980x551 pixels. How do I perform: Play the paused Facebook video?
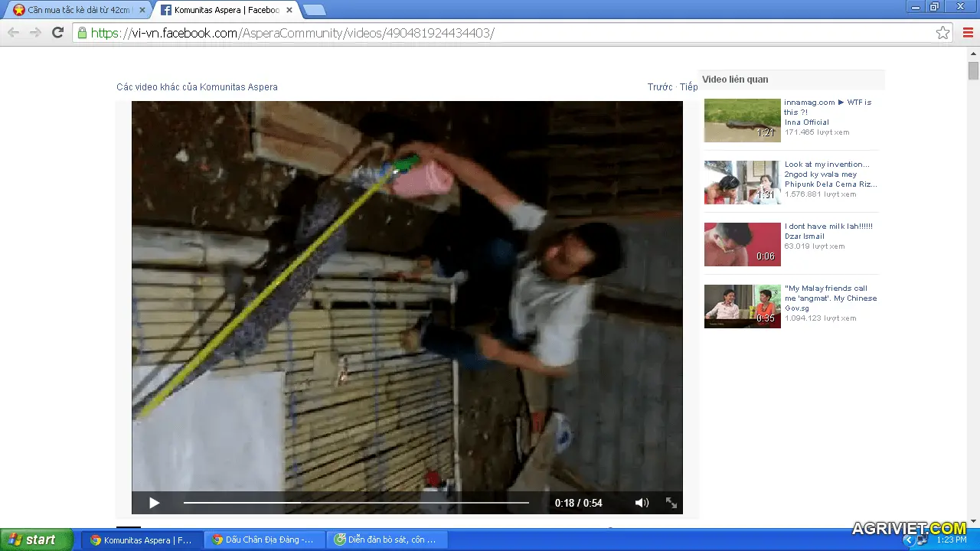[154, 503]
